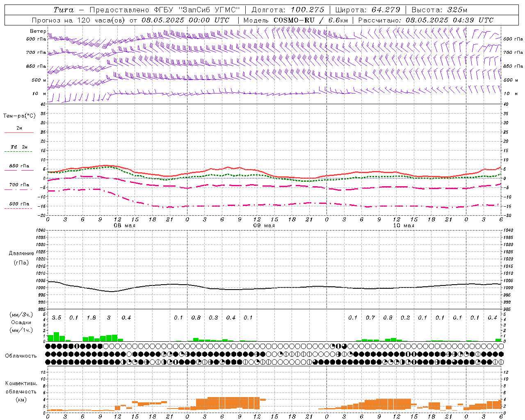The width and height of the screenshot is (525, 420).
Task: Click the dashed line sample under "Td 2м"
Action: 19,151
